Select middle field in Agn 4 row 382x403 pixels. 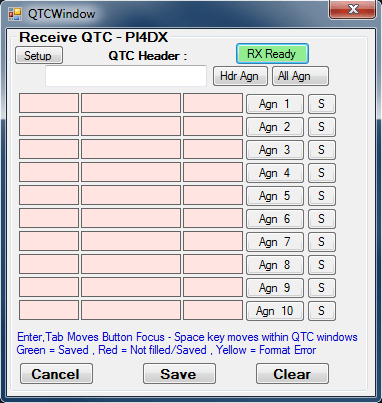[x=131, y=172]
